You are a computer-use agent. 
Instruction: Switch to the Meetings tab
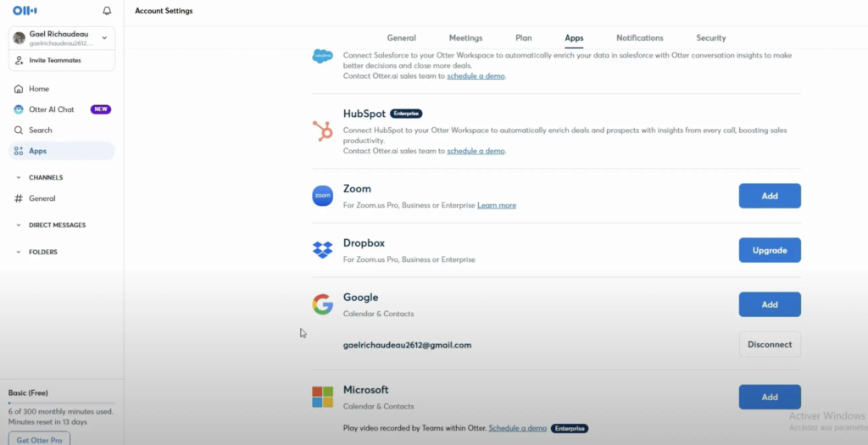[465, 37]
